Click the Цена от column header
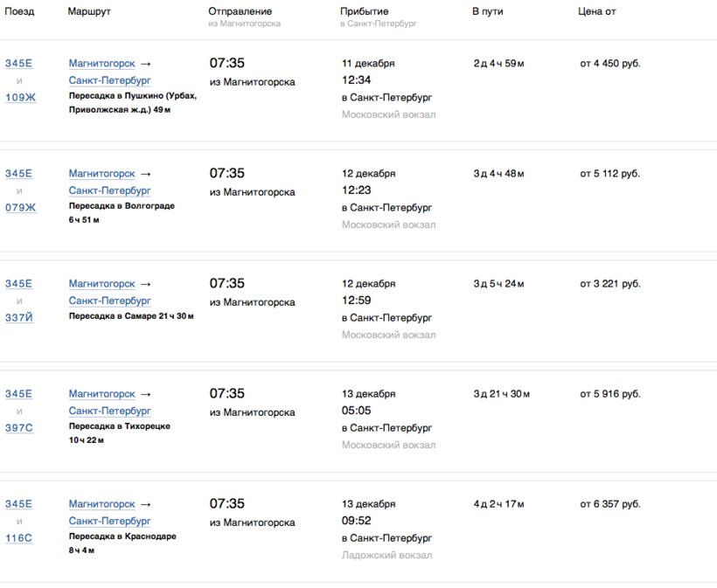 (x=595, y=11)
